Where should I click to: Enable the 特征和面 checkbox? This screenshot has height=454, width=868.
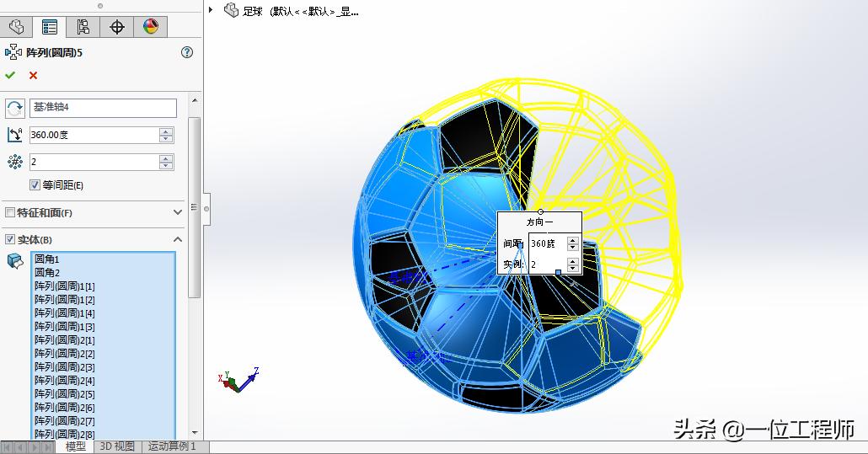(x=10, y=213)
